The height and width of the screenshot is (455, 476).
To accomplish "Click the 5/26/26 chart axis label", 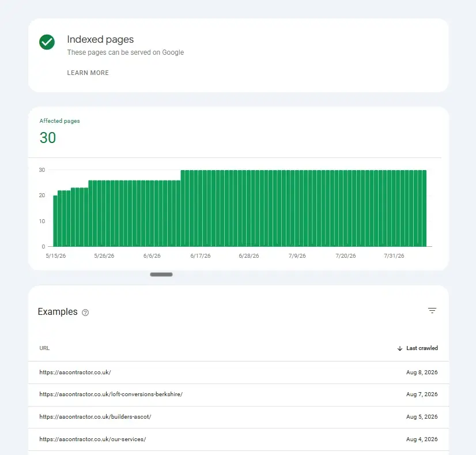I will point(104,255).
